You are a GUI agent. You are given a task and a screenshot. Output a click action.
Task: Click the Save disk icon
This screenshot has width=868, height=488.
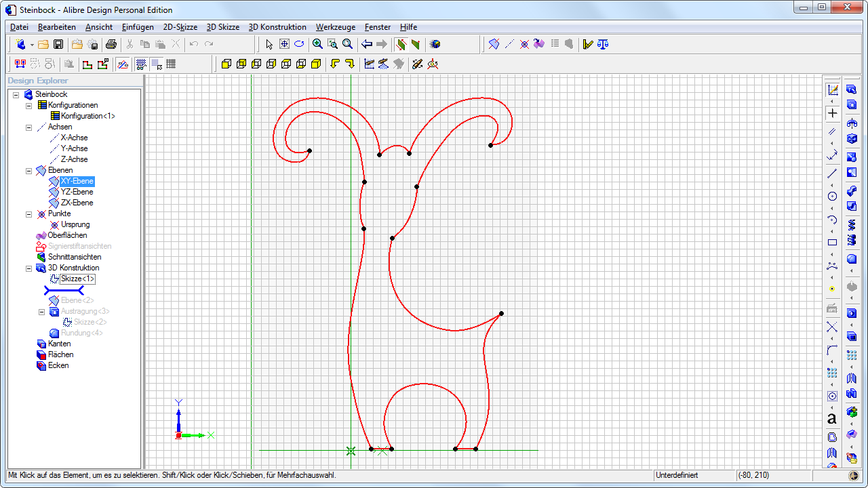(x=58, y=44)
